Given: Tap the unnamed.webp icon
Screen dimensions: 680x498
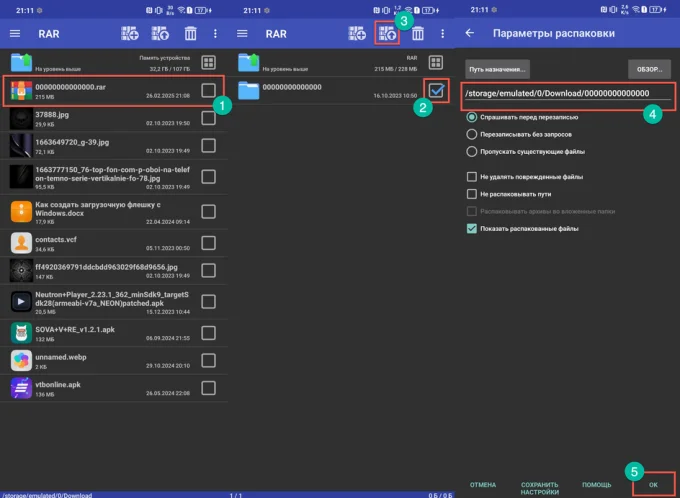Looking at the screenshot, I should coord(21,360).
